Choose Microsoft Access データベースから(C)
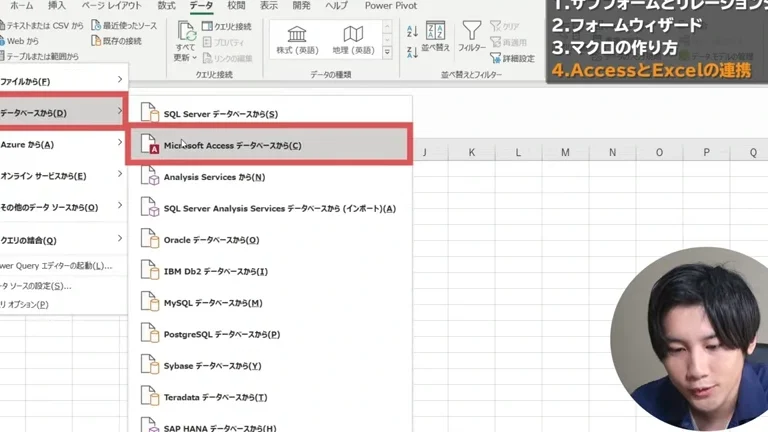The width and height of the screenshot is (768, 432). click(x=268, y=145)
